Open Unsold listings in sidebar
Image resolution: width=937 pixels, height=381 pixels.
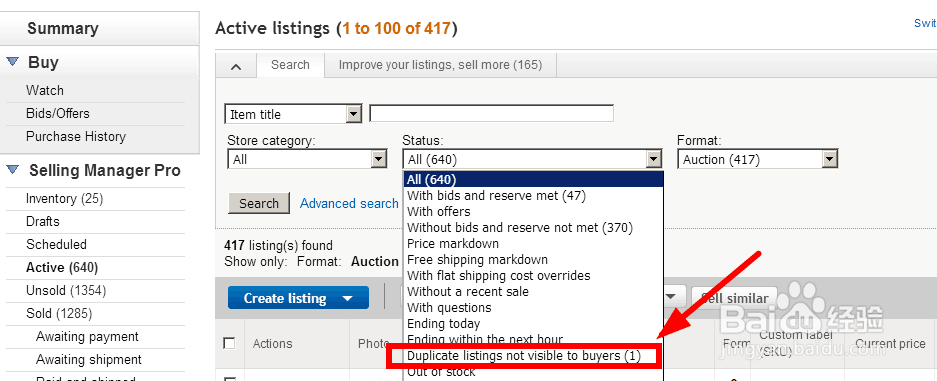[66, 291]
